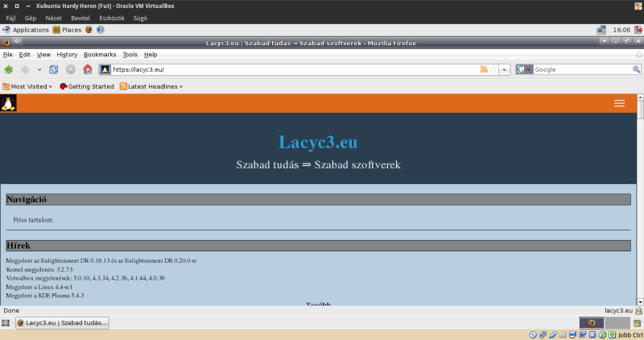Expand the Latest Headlines feed dropdown
Image resolution: width=644 pixels, height=340 pixels.
151,86
